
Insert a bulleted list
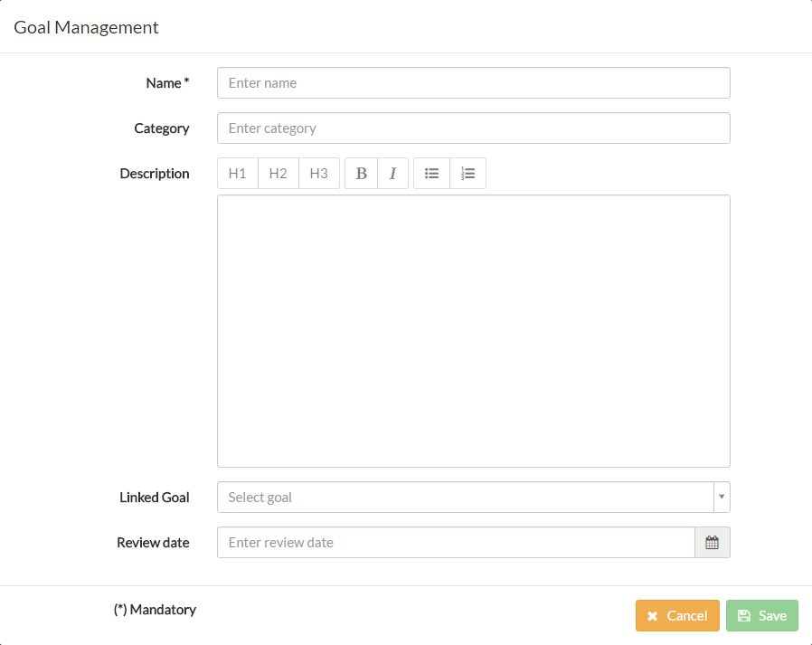coord(432,174)
